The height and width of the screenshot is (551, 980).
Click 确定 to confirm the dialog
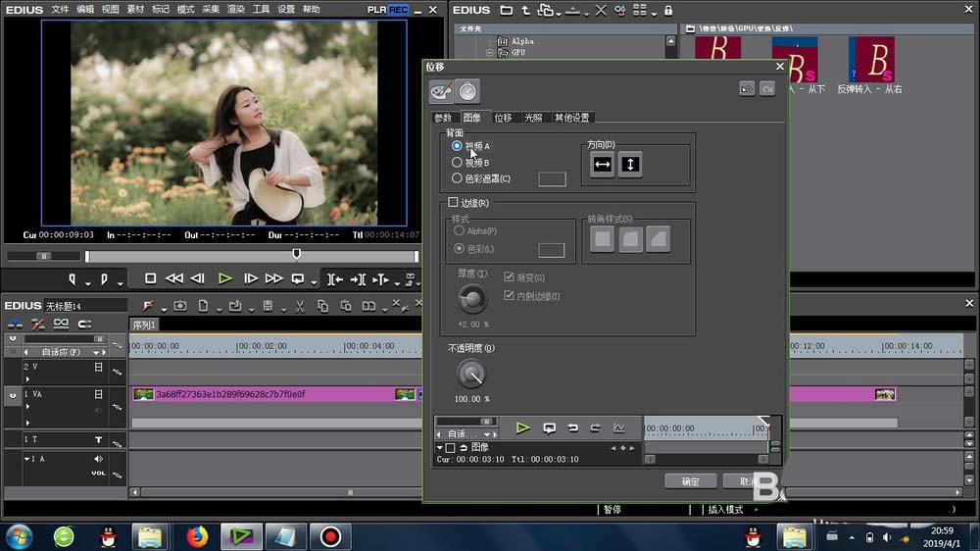(690, 481)
